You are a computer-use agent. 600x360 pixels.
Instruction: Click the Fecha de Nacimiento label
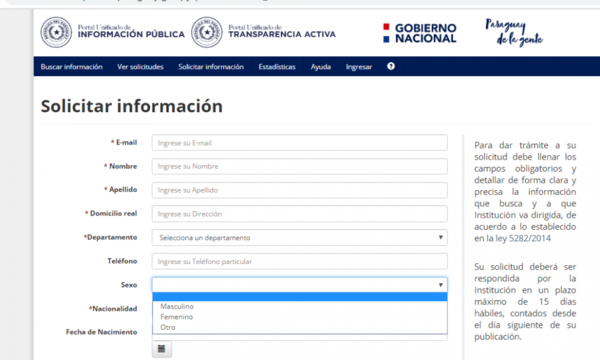101,332
